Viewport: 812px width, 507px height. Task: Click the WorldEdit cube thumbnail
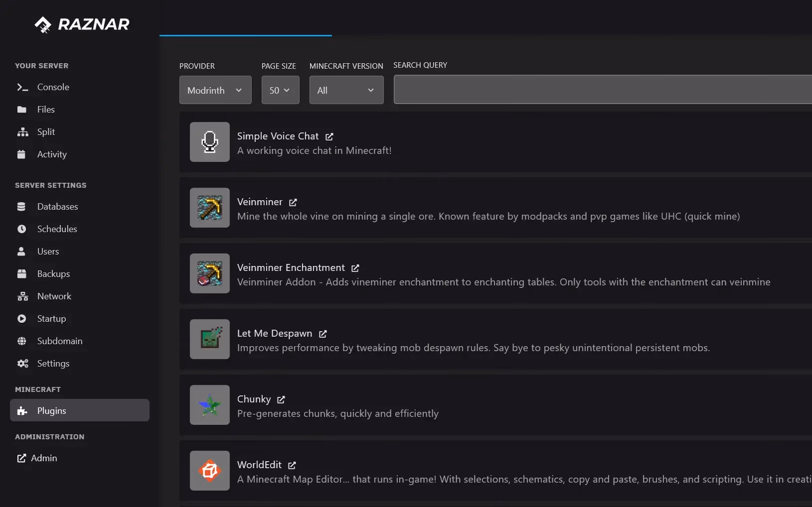coord(210,471)
